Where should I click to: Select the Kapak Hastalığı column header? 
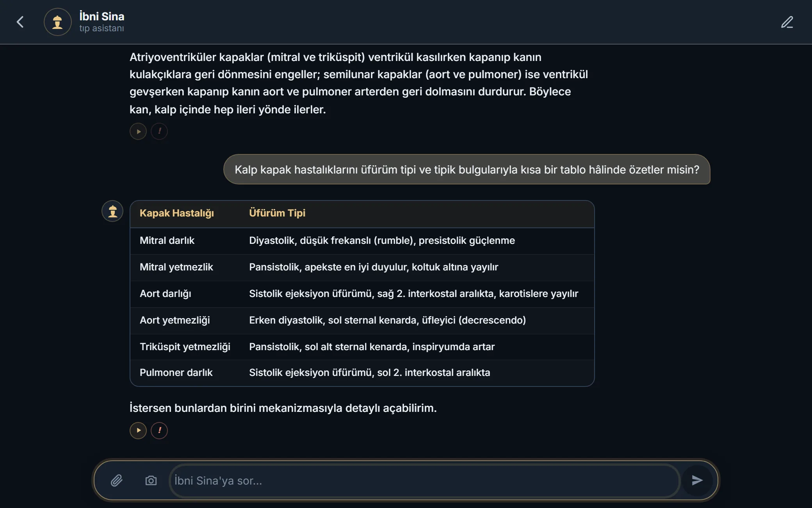point(176,213)
